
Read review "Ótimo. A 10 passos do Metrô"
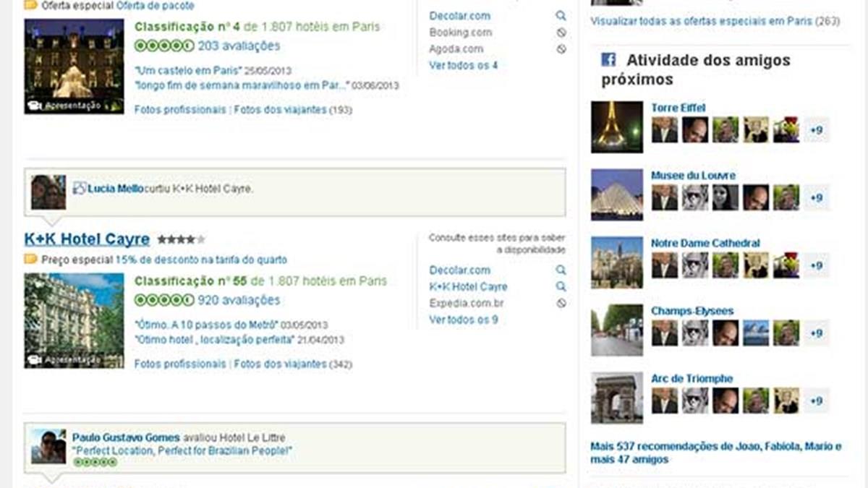(x=207, y=325)
